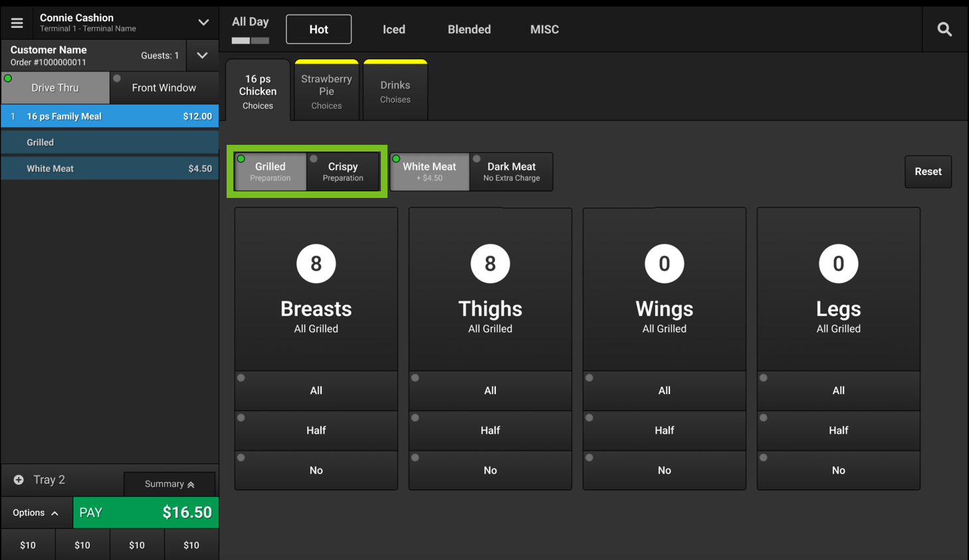
Task: Open the hamburger menu
Action: (x=17, y=23)
